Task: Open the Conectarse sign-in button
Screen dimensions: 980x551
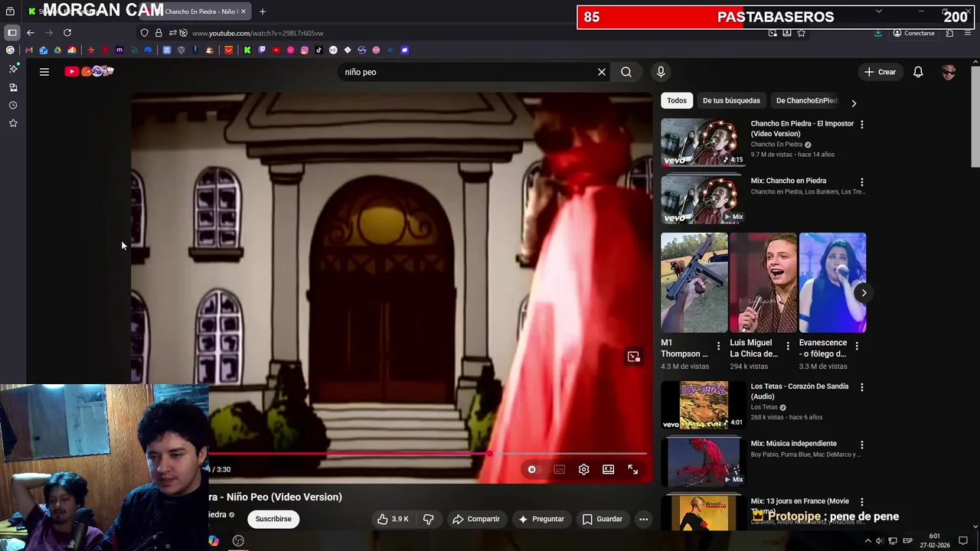Action: (x=913, y=33)
